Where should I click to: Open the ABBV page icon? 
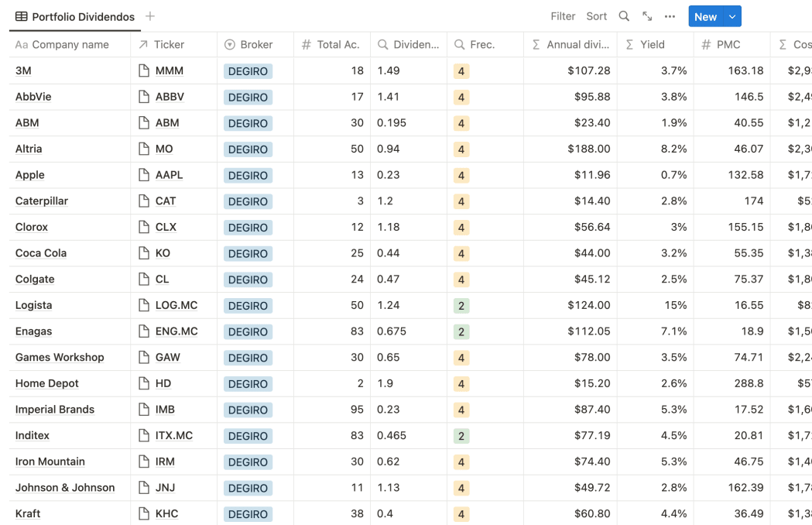point(144,96)
